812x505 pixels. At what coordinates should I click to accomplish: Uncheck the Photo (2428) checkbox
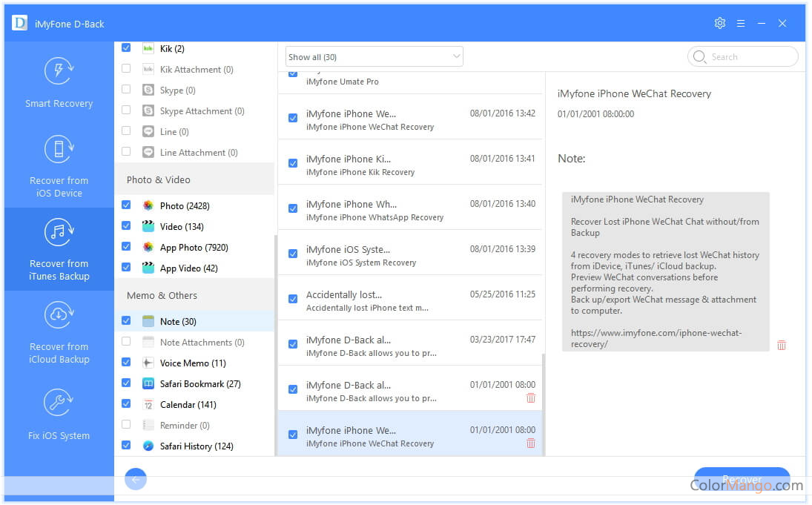coord(126,205)
